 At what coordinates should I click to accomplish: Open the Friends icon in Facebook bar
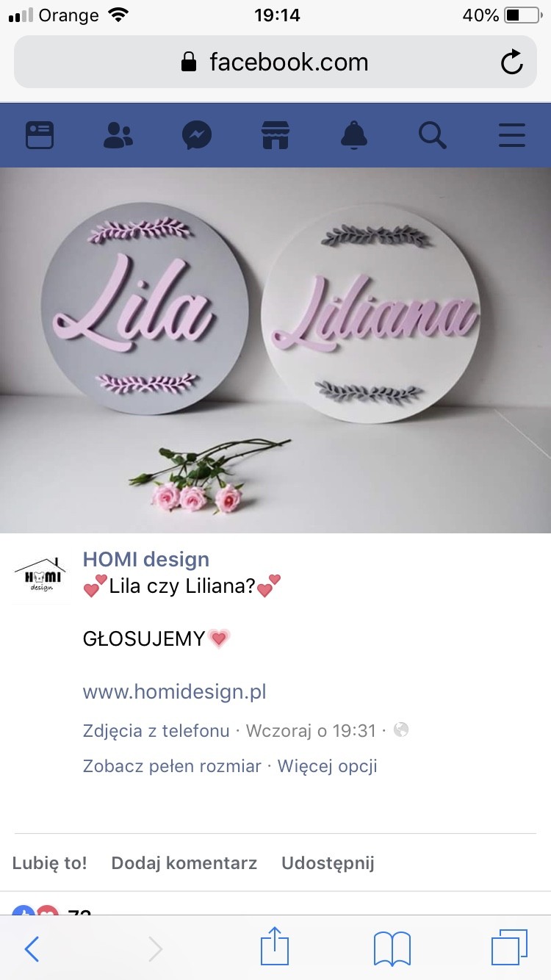(118, 135)
